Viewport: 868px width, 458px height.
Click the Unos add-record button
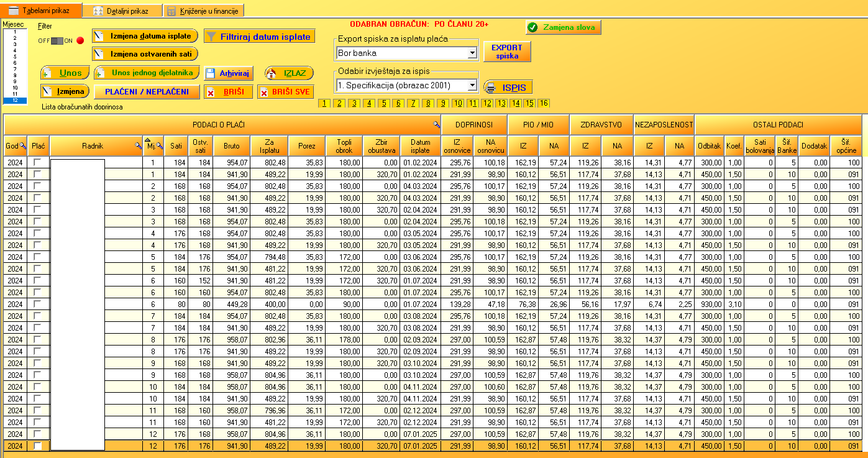65,73
